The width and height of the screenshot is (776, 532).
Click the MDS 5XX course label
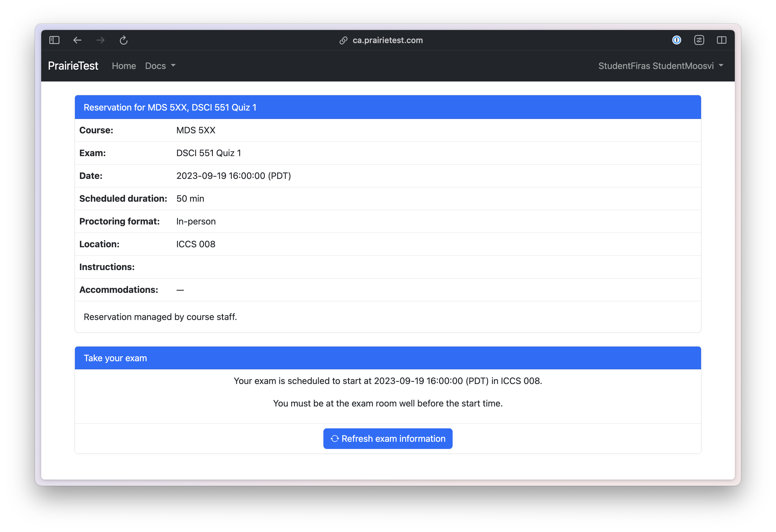click(x=196, y=130)
